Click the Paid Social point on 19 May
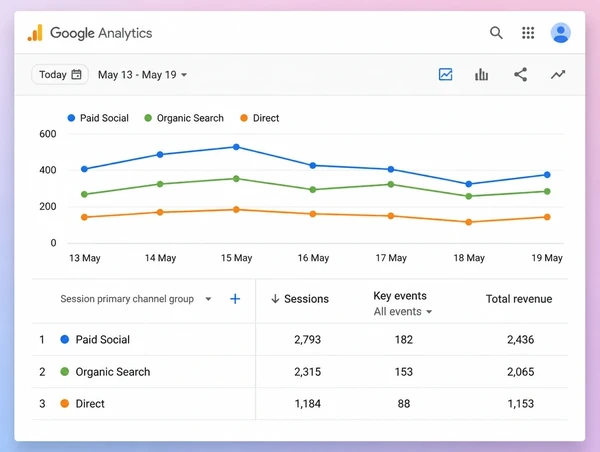The width and height of the screenshot is (600, 452). point(547,175)
